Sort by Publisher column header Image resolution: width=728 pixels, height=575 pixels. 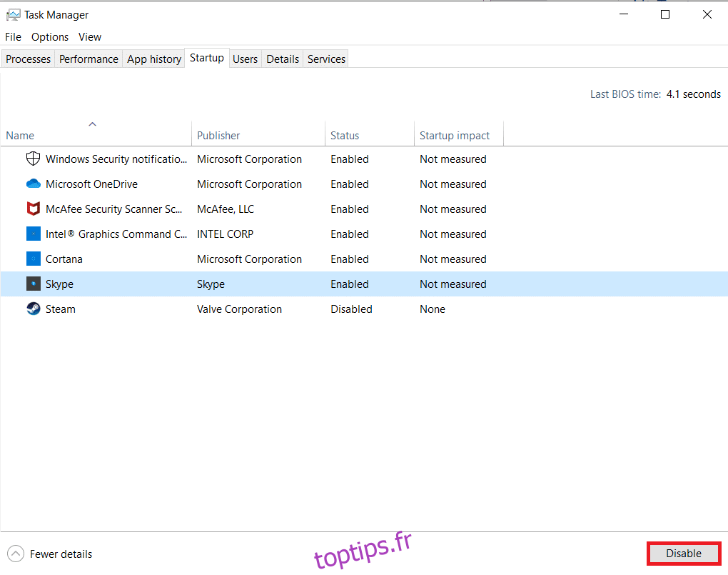pyautogui.click(x=218, y=135)
